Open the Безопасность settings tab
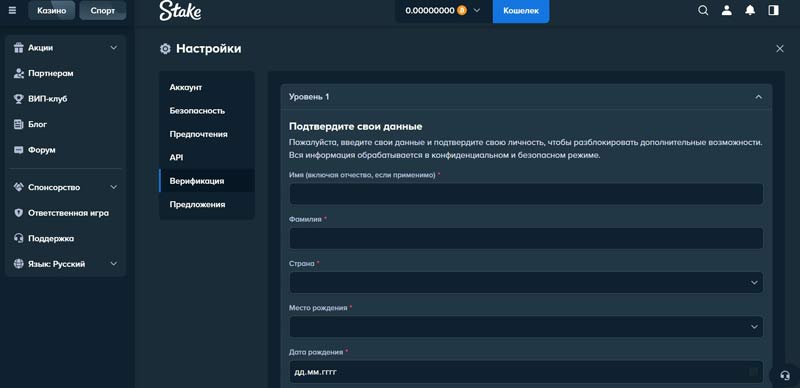The image size is (800, 388). [207, 111]
